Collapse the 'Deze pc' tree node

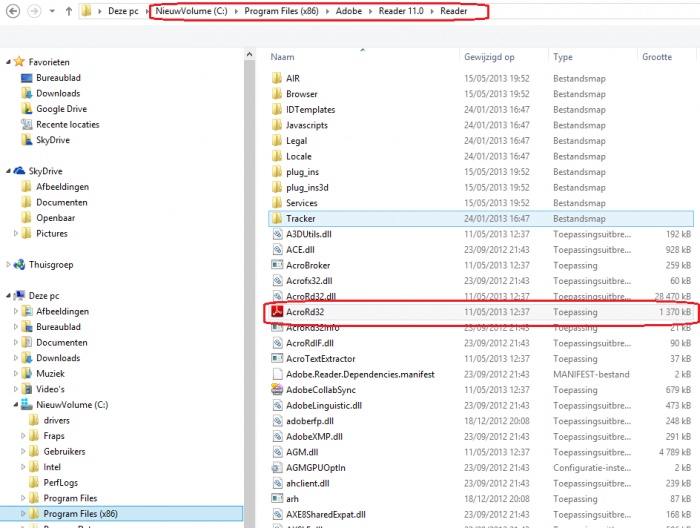pos(8,295)
